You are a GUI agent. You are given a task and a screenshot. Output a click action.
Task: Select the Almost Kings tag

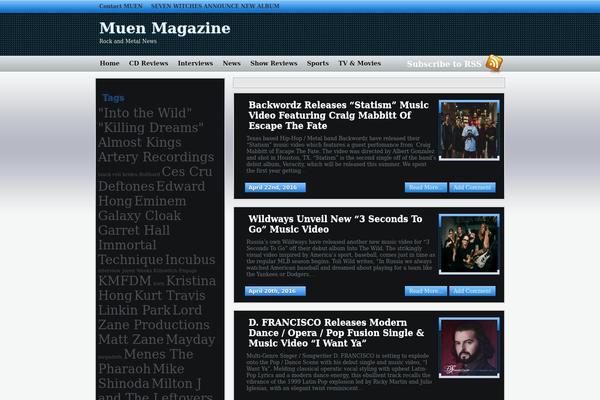point(140,142)
